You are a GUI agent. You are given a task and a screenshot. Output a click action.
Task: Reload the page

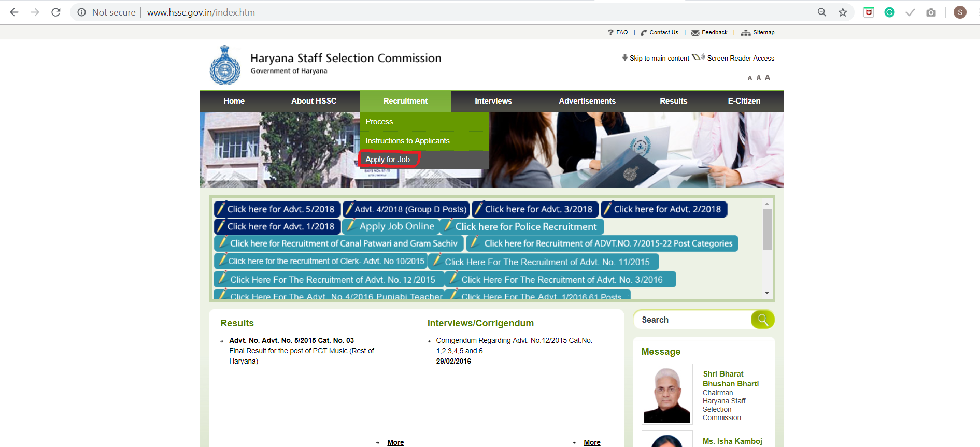(56, 12)
